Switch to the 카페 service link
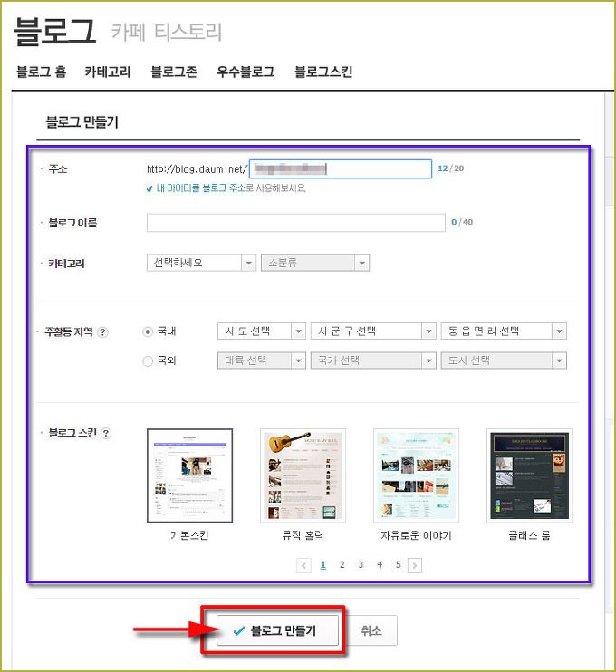Viewport: 616px width, 672px height. [129, 32]
